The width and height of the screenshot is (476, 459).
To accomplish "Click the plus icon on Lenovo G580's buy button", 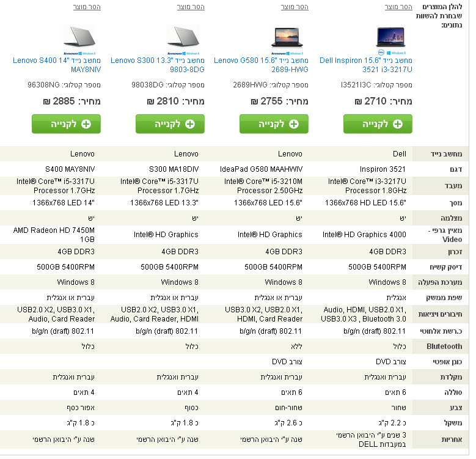I will tap(294, 124).
